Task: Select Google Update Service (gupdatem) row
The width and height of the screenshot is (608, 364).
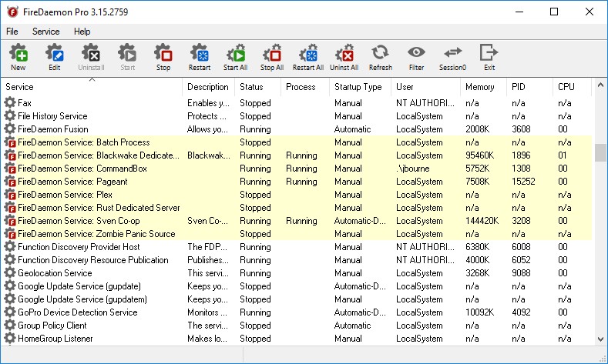Action: (297, 299)
